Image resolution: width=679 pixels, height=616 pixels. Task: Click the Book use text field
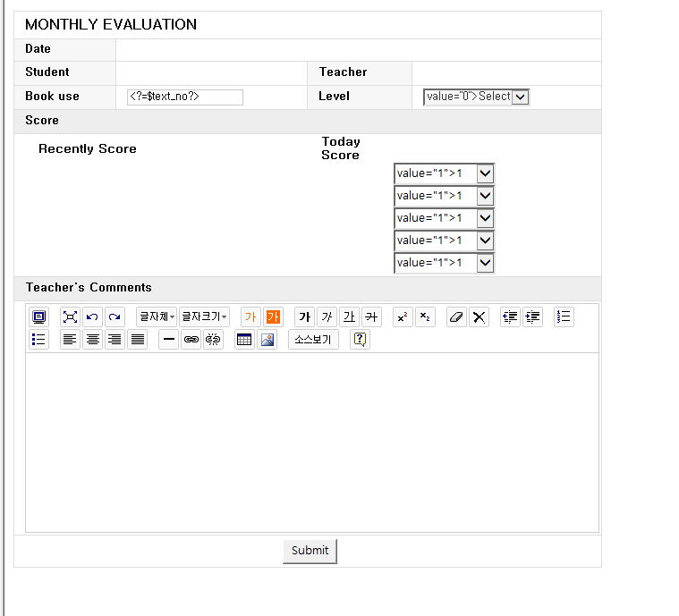[185, 97]
